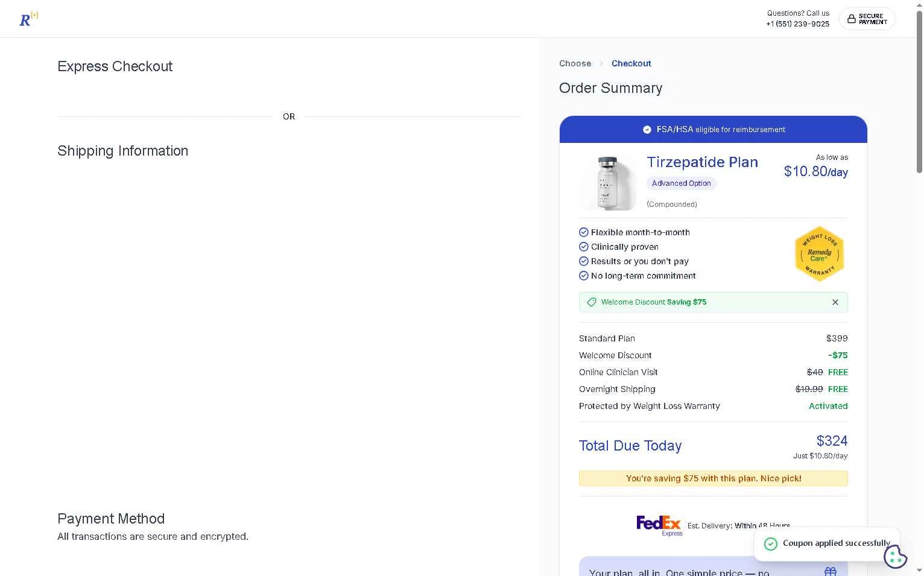Click the $324 Total Due Today amount

832,441
